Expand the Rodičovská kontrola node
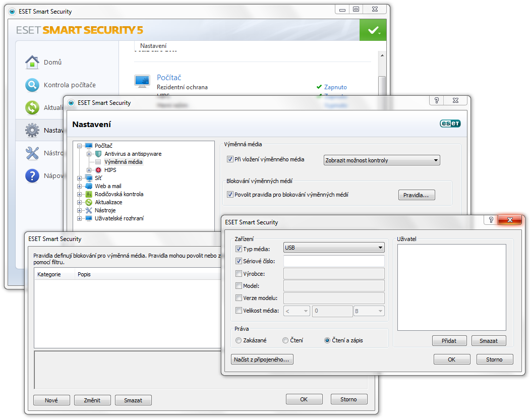 pyautogui.click(x=79, y=195)
